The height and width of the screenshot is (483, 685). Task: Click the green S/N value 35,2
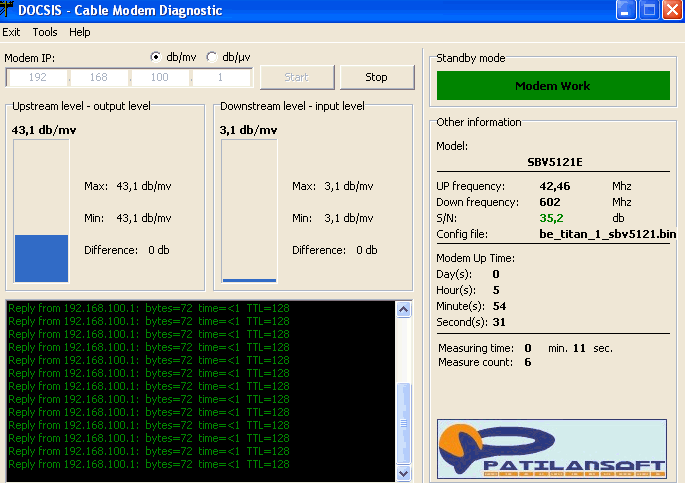[551, 218]
